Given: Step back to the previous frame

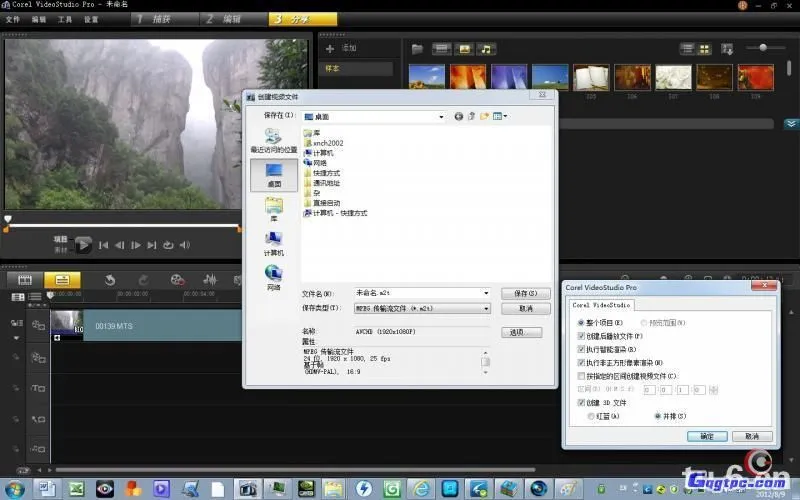Looking at the screenshot, I should click(119, 245).
